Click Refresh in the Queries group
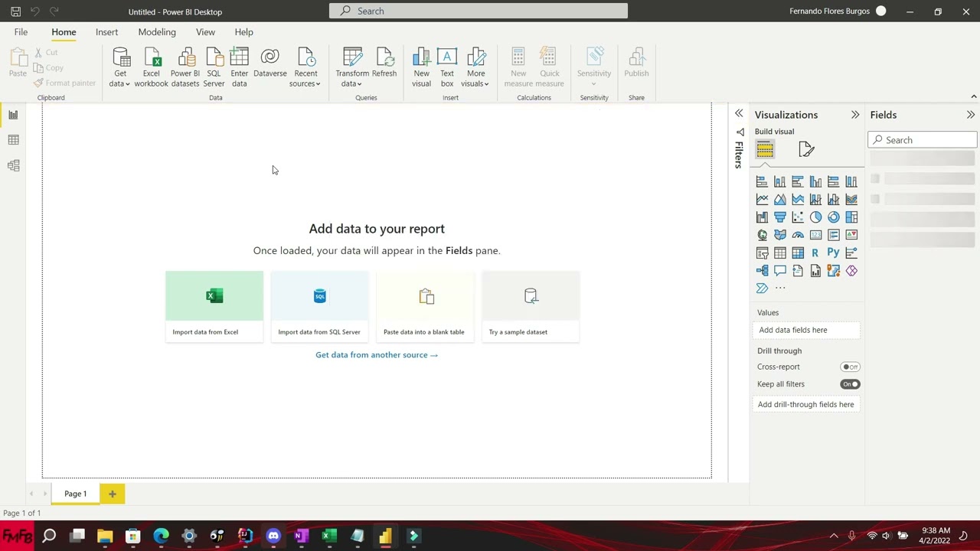980x551 pixels. (x=384, y=64)
